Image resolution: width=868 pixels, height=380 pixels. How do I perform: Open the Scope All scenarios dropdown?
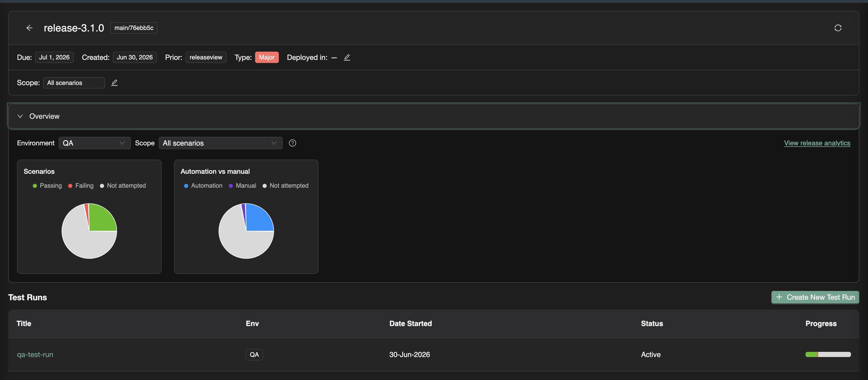[x=220, y=143]
